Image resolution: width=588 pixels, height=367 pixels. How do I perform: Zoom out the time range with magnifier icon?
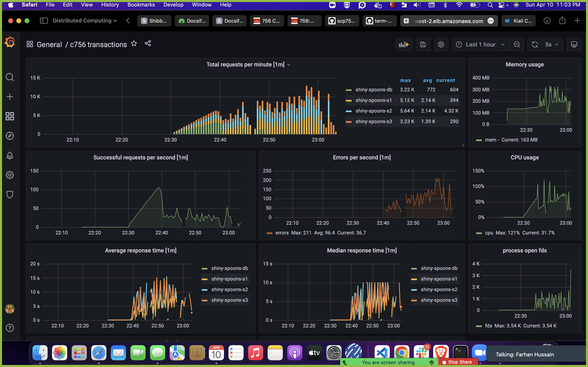click(x=517, y=44)
